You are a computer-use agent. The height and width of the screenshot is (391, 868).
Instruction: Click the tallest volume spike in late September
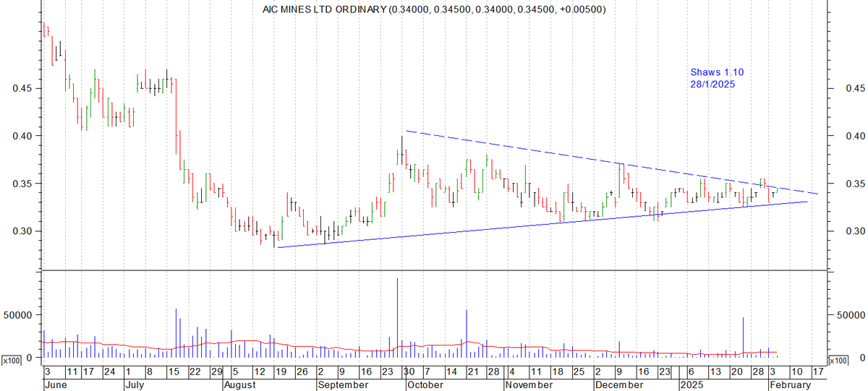[397, 318]
